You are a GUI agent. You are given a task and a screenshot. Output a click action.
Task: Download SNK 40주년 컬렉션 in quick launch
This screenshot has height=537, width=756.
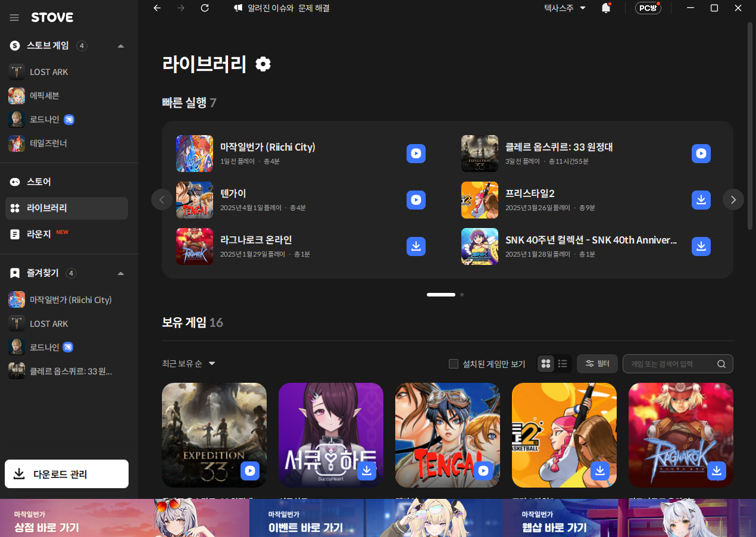701,246
